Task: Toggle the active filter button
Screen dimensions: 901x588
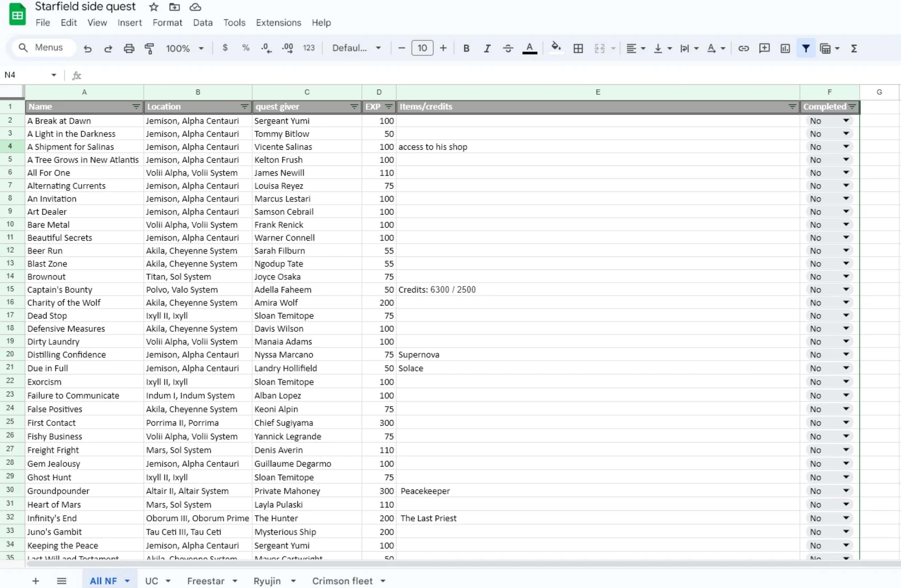Action: 806,48
